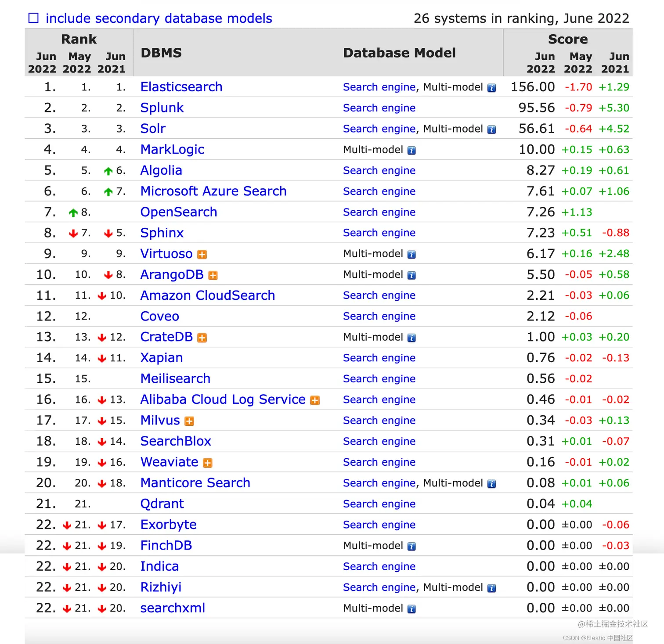Click the orange plus icon beside Virtuoso
Screen dimensions: 664x644
202,255
